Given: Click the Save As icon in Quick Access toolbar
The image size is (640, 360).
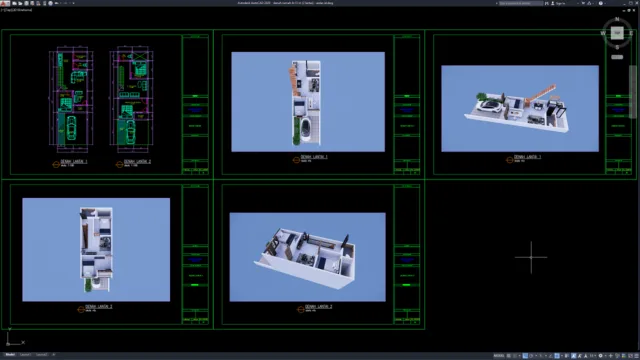Looking at the screenshot, I should (32, 3).
